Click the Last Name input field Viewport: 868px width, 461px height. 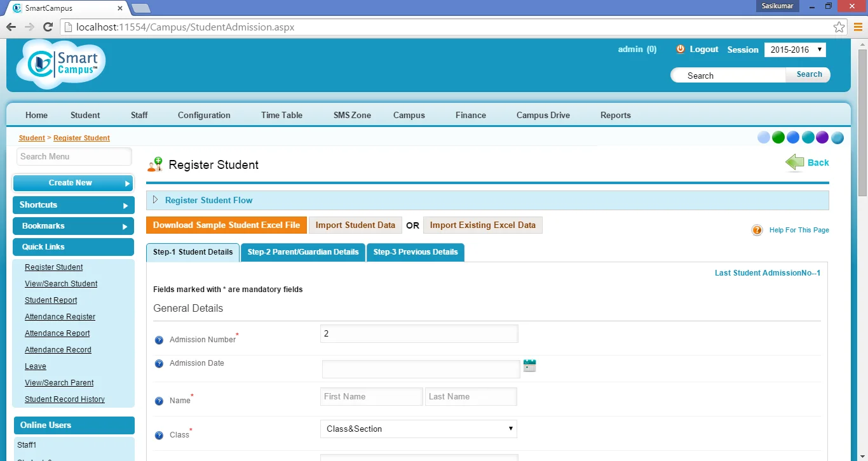pos(471,397)
